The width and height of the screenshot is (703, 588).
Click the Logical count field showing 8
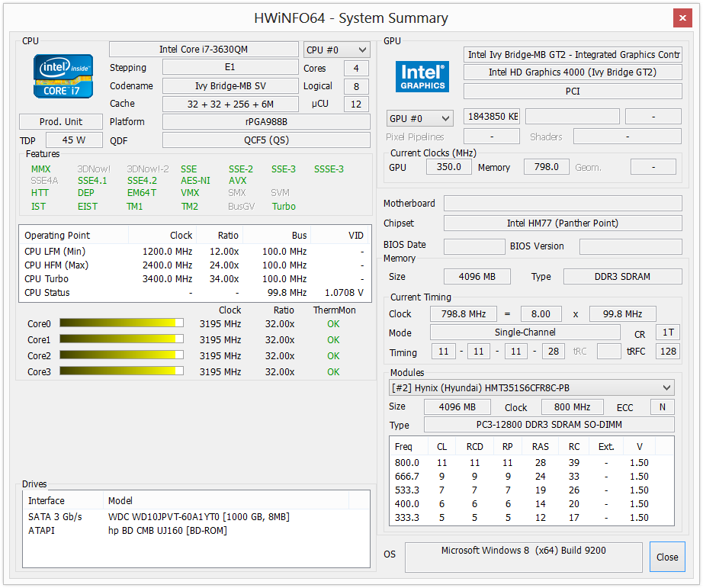click(x=356, y=86)
